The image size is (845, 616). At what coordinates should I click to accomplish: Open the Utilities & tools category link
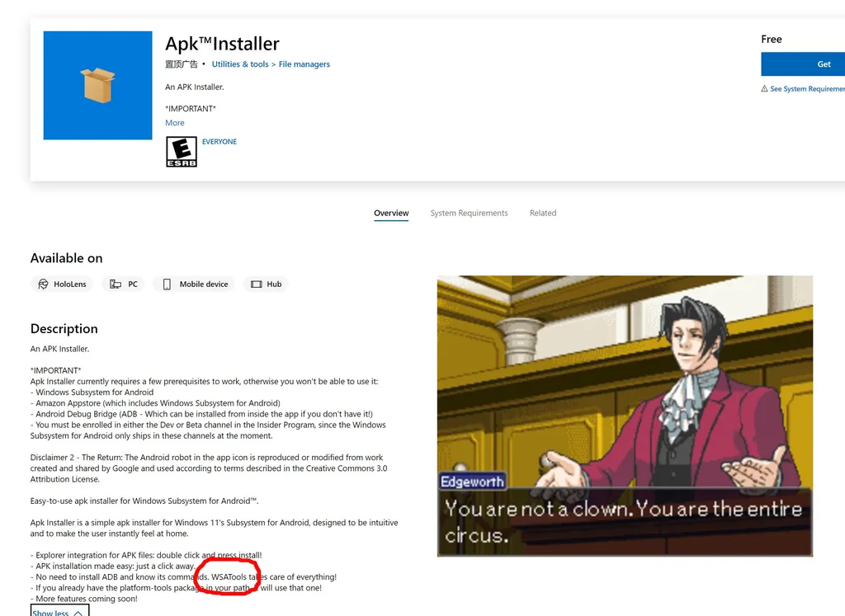pos(240,64)
